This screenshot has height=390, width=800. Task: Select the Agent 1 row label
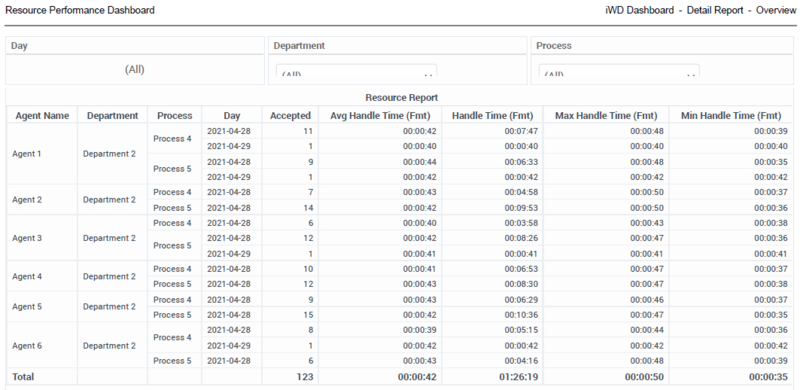[x=27, y=154]
